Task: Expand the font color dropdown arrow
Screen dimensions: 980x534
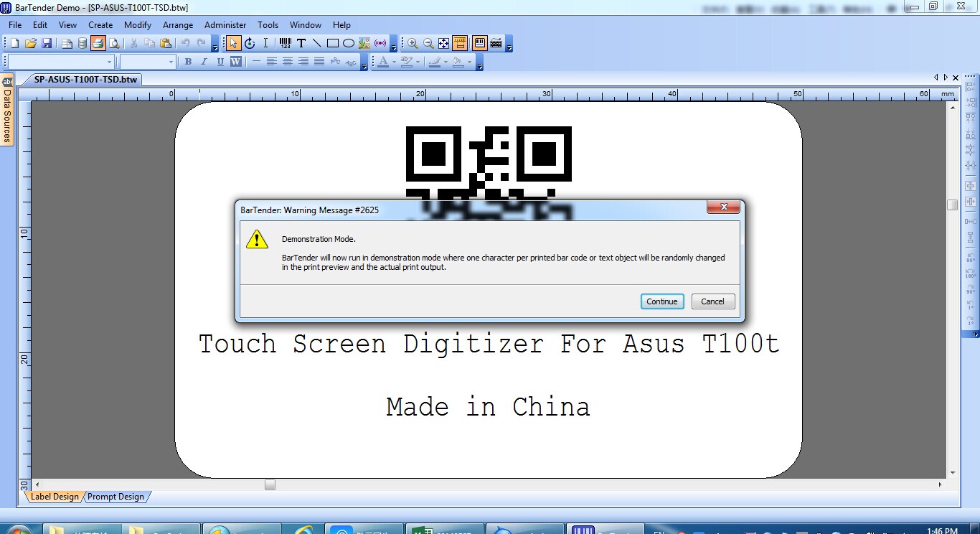Action: [x=394, y=62]
